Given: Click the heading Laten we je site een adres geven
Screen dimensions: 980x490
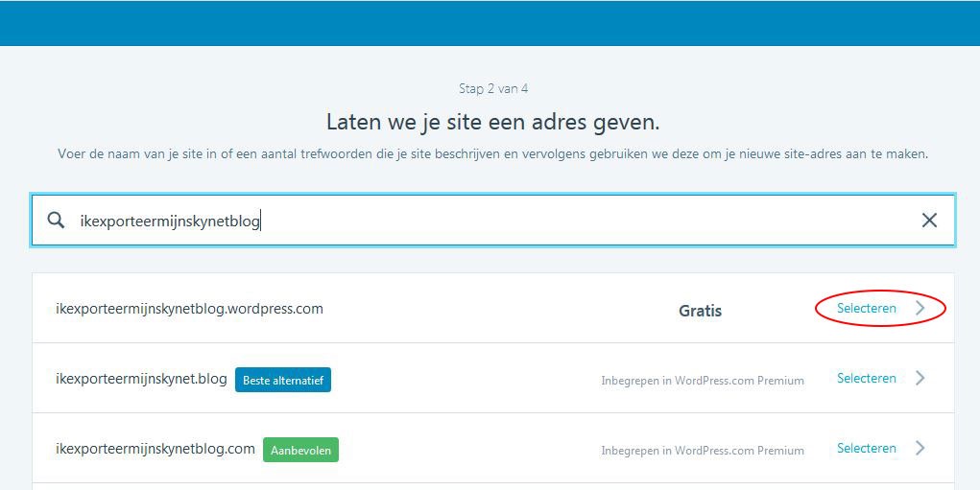Looking at the screenshot, I should point(493,122).
